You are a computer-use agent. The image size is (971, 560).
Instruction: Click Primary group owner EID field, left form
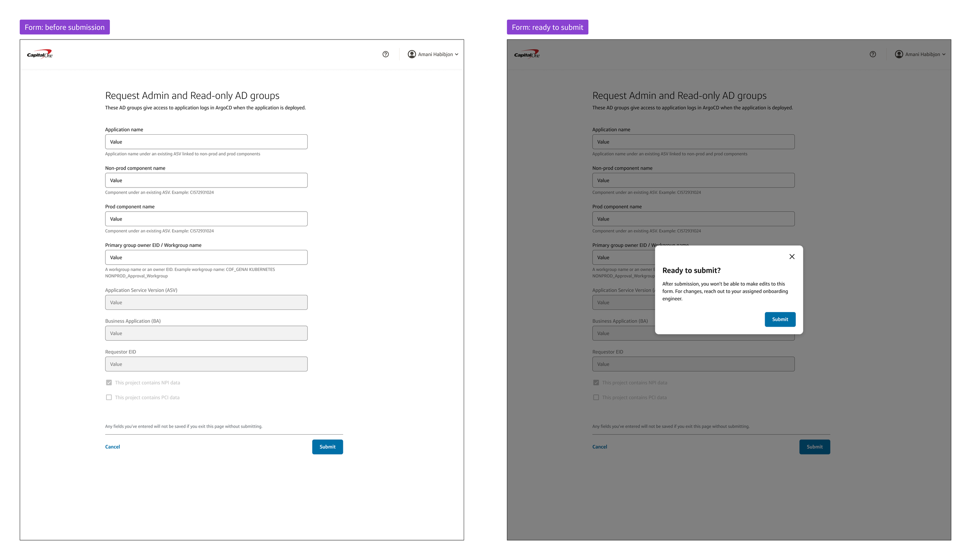[x=206, y=257]
